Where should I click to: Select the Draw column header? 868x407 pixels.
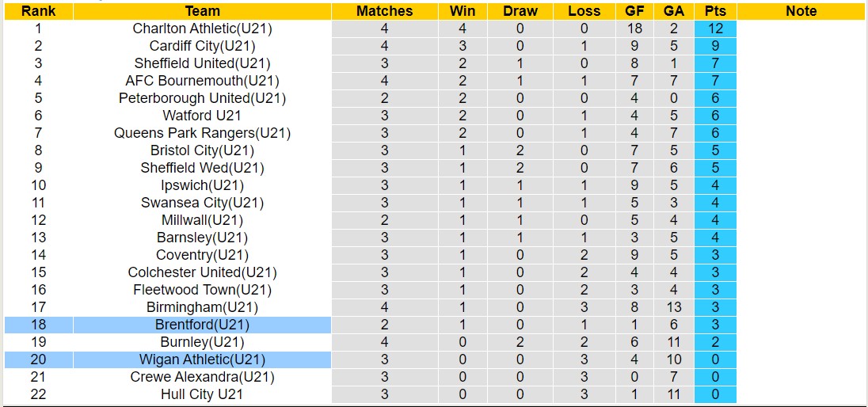tap(520, 11)
